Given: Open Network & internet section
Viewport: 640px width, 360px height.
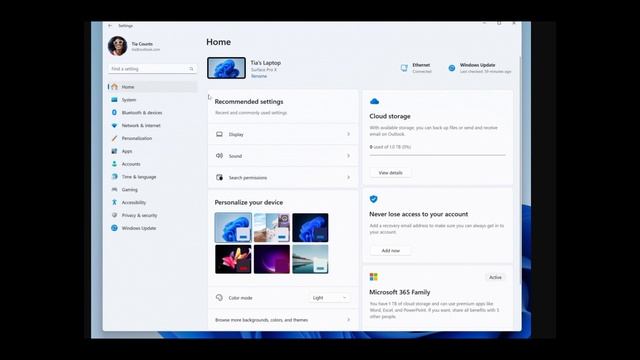Looking at the screenshot, I should click(x=152, y=125).
